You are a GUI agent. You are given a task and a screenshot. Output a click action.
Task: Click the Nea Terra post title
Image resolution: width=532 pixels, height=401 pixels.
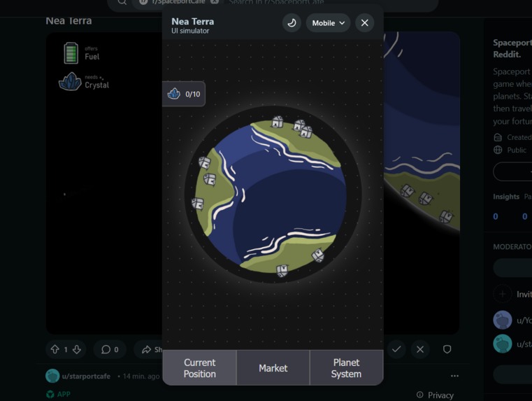pyautogui.click(x=69, y=21)
